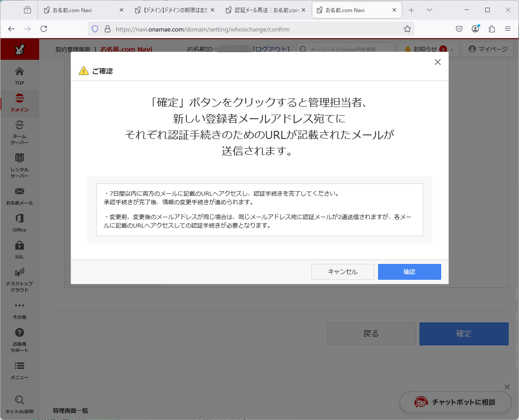Open ネームサーバー DNS sidebar icon
The width and height of the screenshot is (519, 420).
pyautogui.click(x=19, y=132)
